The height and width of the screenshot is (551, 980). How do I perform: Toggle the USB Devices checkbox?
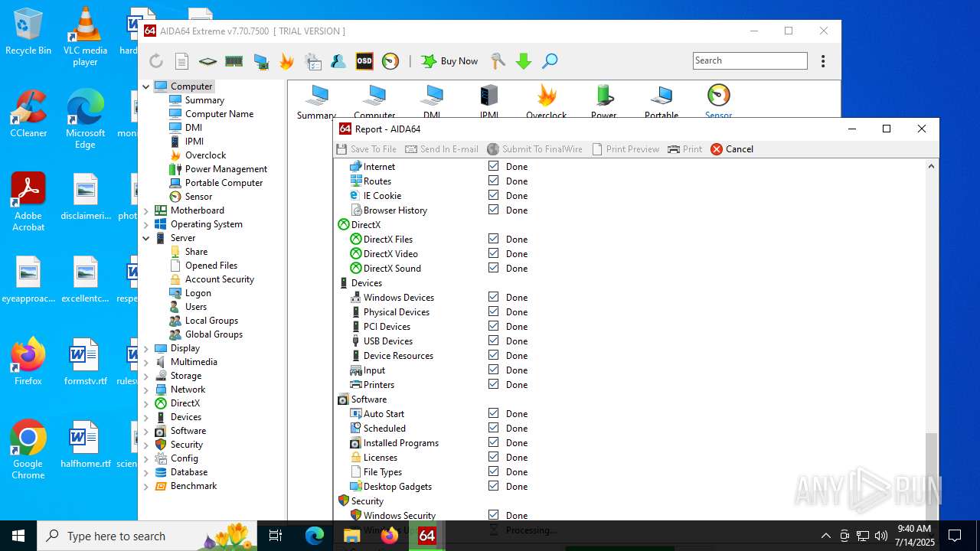493,341
